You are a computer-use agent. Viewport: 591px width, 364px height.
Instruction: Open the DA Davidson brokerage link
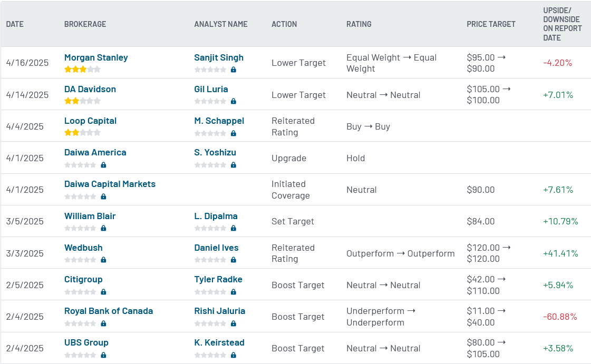click(x=90, y=89)
